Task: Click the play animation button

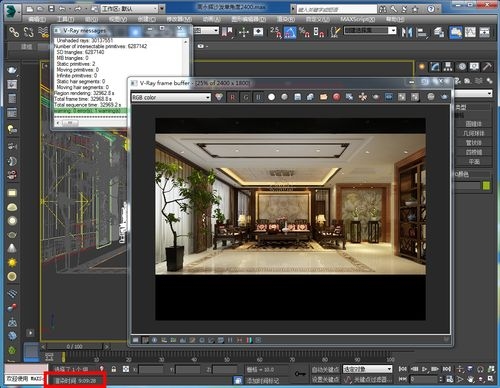Action: click(x=424, y=369)
